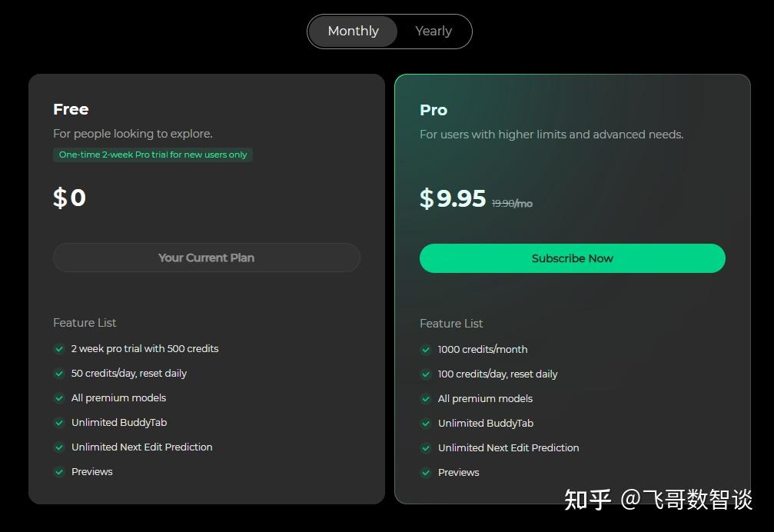Click the checkmark beside 'Previews' in Pro plan
Image resolution: width=774 pixels, height=532 pixels.
(426, 473)
